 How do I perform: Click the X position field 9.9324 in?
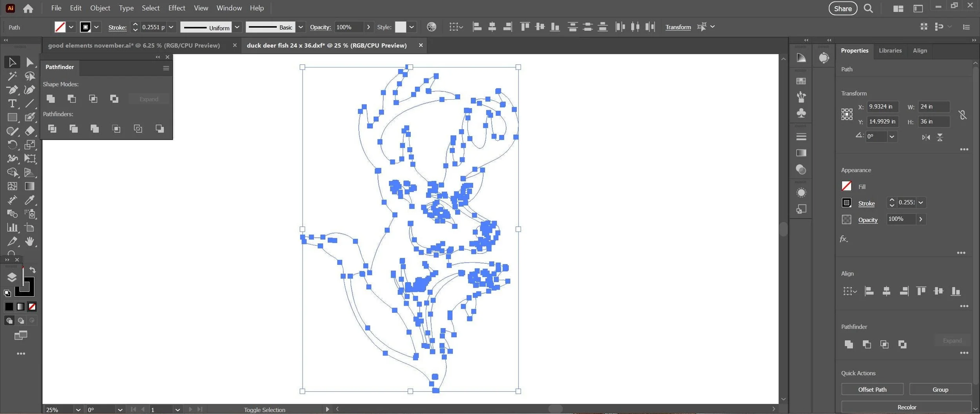click(x=882, y=106)
